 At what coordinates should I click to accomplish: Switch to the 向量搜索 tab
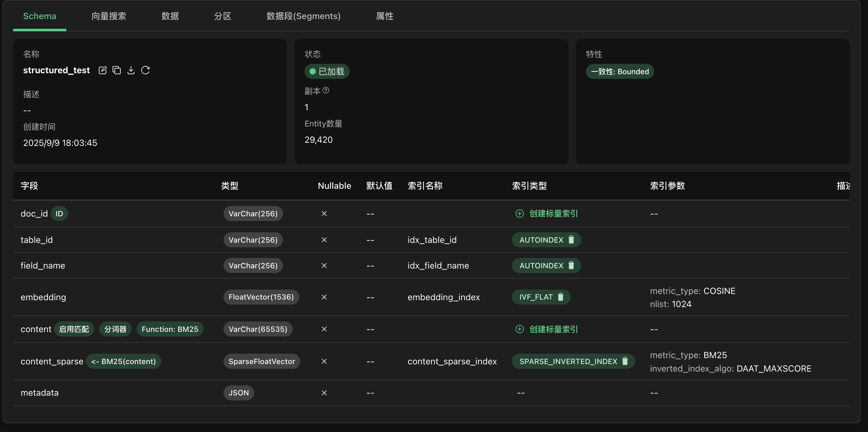click(x=108, y=16)
